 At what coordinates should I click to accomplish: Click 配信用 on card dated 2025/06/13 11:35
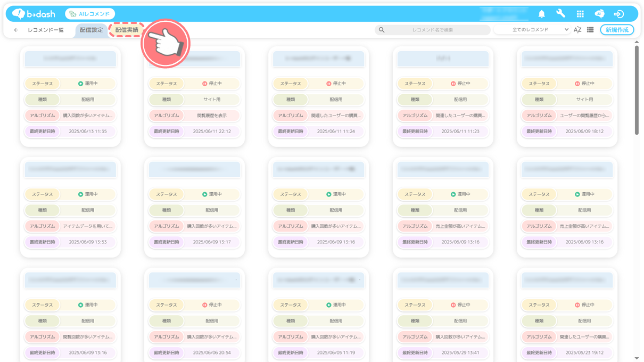(x=88, y=100)
